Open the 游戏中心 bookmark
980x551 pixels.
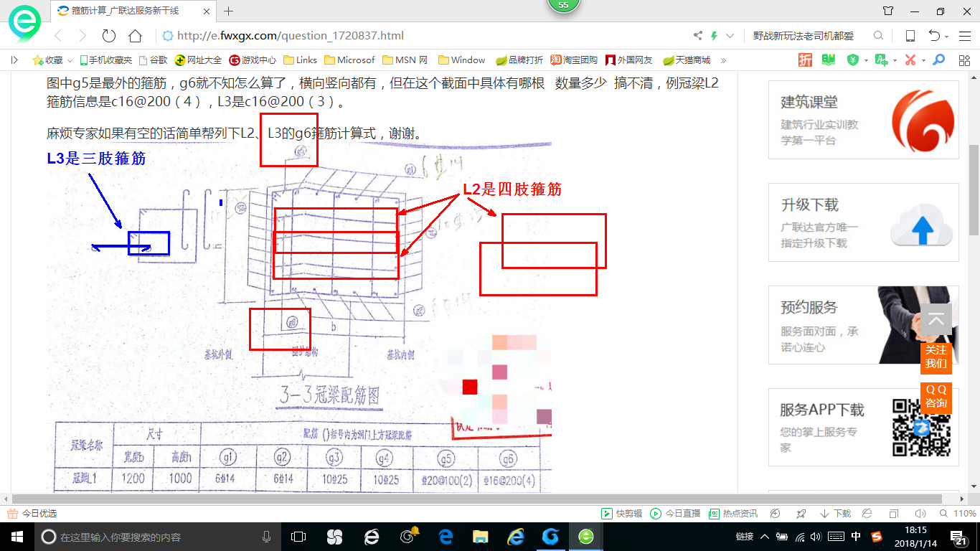pyautogui.click(x=253, y=60)
